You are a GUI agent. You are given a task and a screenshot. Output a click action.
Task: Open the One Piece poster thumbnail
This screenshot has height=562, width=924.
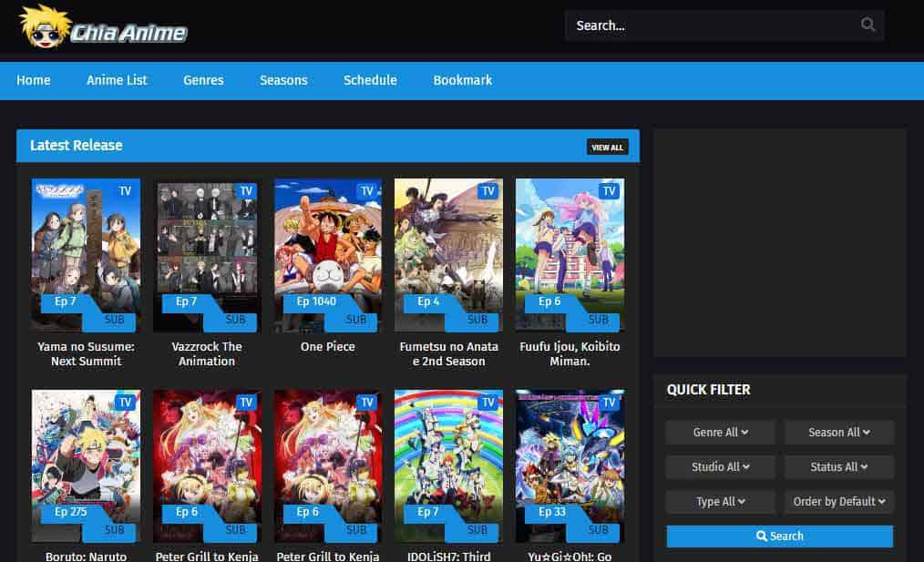[x=328, y=255]
